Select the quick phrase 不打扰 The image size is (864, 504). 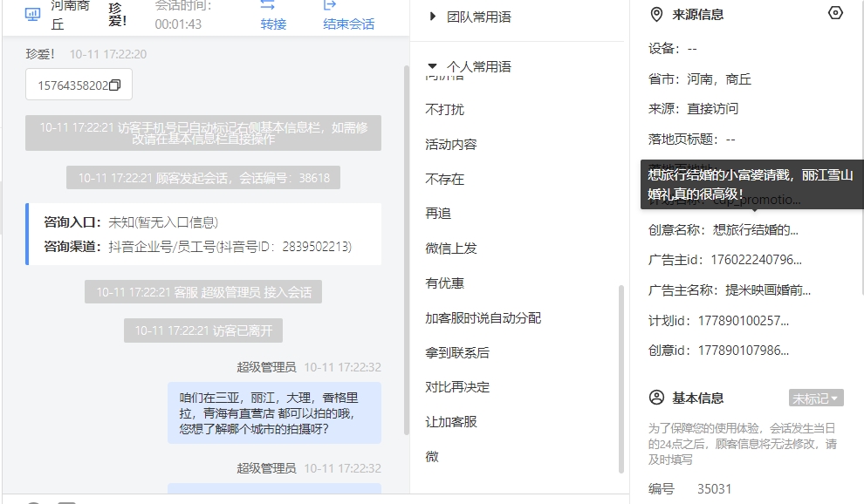click(445, 109)
